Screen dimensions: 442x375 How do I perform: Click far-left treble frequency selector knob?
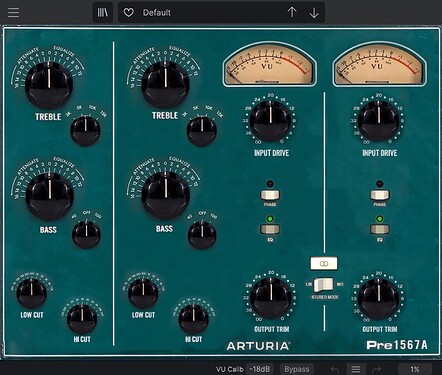click(x=85, y=130)
